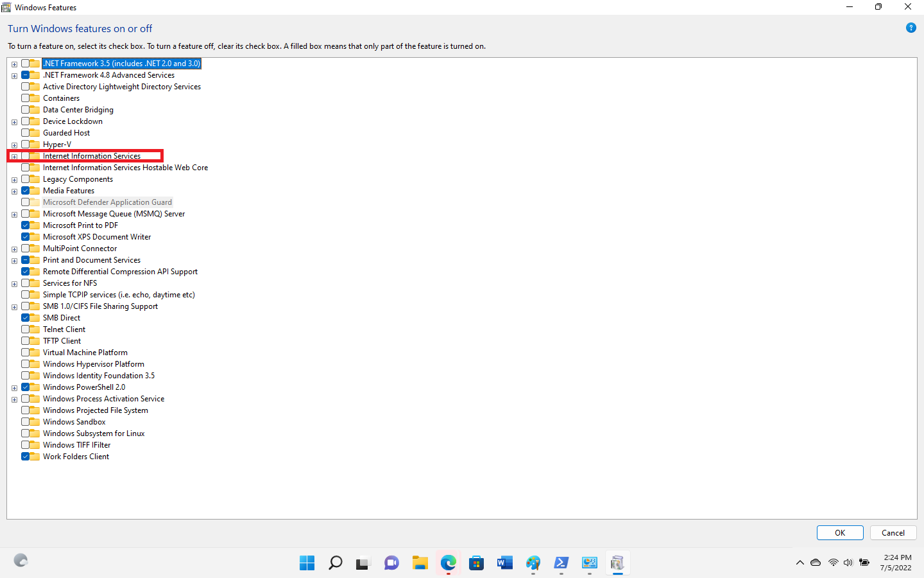
Task: Select the MultiPoint Connector row
Action: click(80, 249)
